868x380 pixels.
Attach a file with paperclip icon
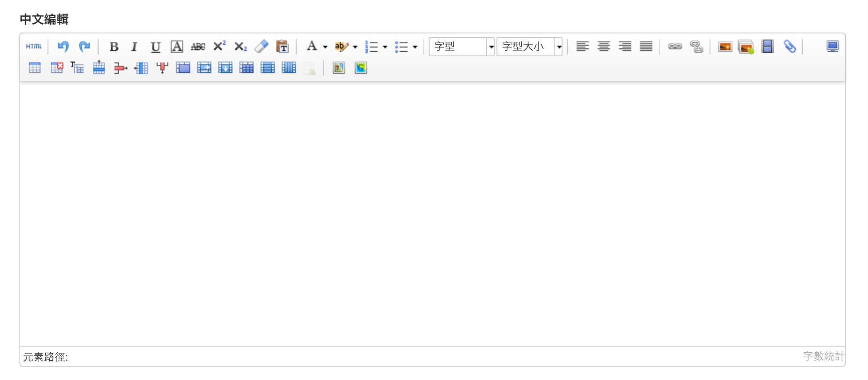pos(790,46)
